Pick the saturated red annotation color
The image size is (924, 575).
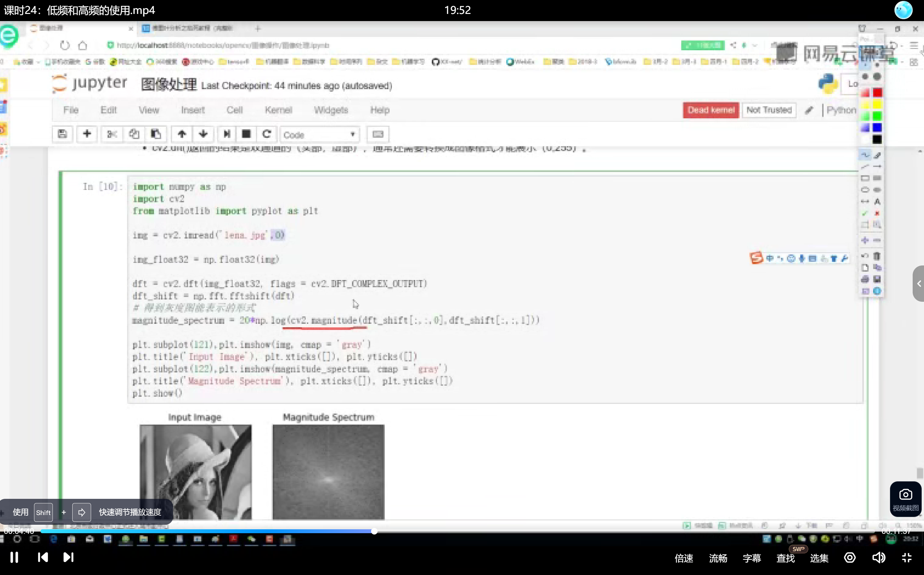point(877,92)
